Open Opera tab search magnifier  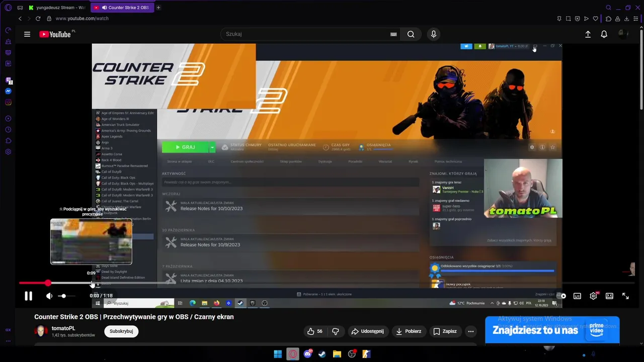[608, 8]
